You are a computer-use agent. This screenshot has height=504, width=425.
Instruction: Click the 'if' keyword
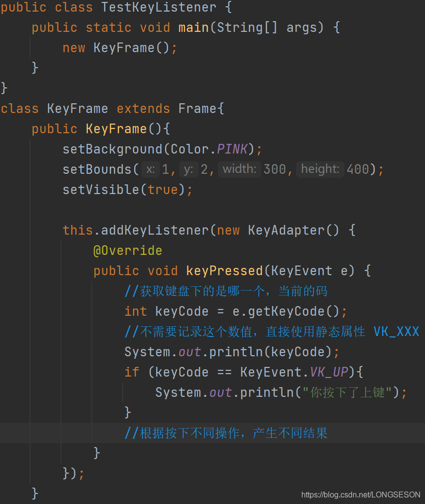coord(132,372)
